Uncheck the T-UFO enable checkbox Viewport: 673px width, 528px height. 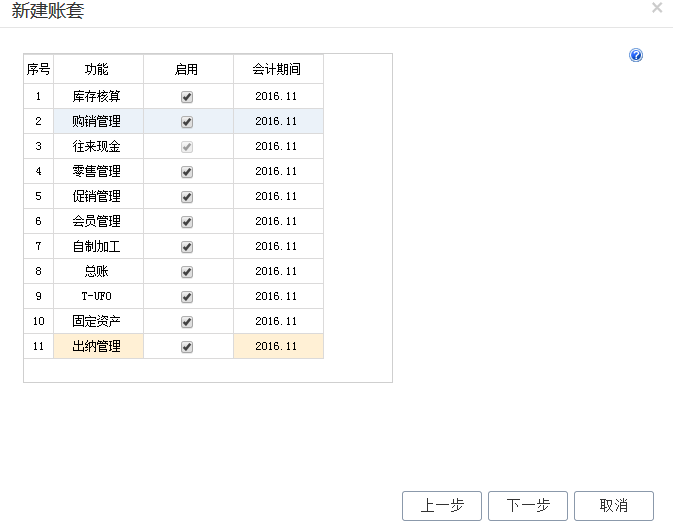click(187, 297)
